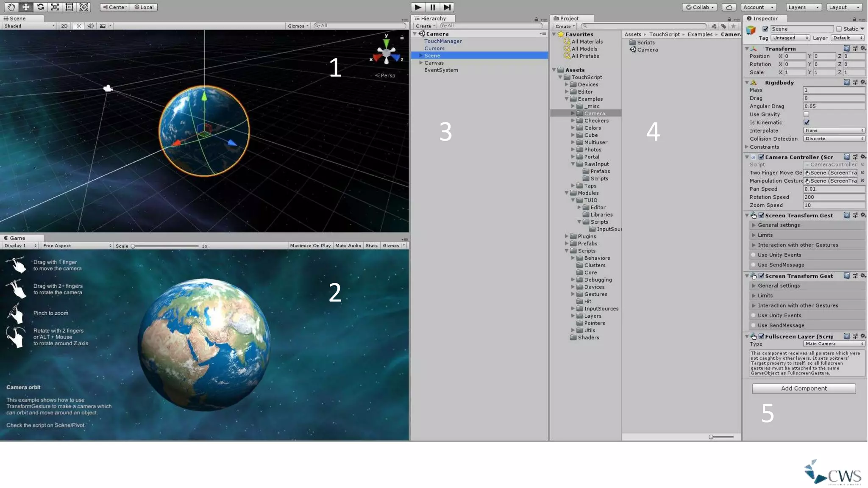Select the Scale tool icon

pyautogui.click(x=55, y=7)
